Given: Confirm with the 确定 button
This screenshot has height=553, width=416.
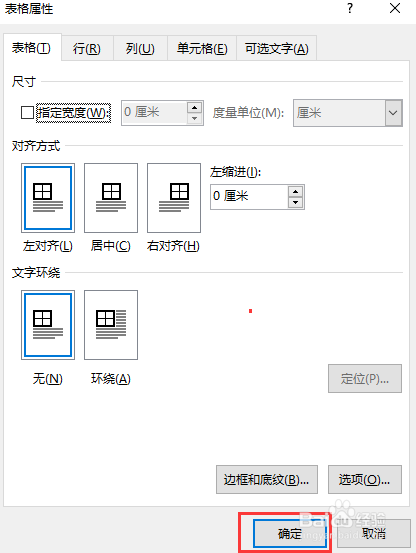Looking at the screenshot, I should pyautogui.click(x=290, y=534).
